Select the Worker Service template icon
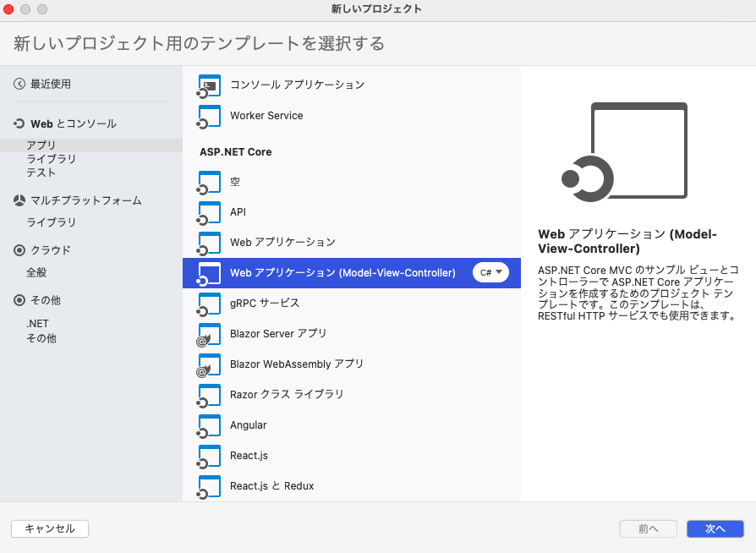This screenshot has width=756, height=553. coord(209,116)
